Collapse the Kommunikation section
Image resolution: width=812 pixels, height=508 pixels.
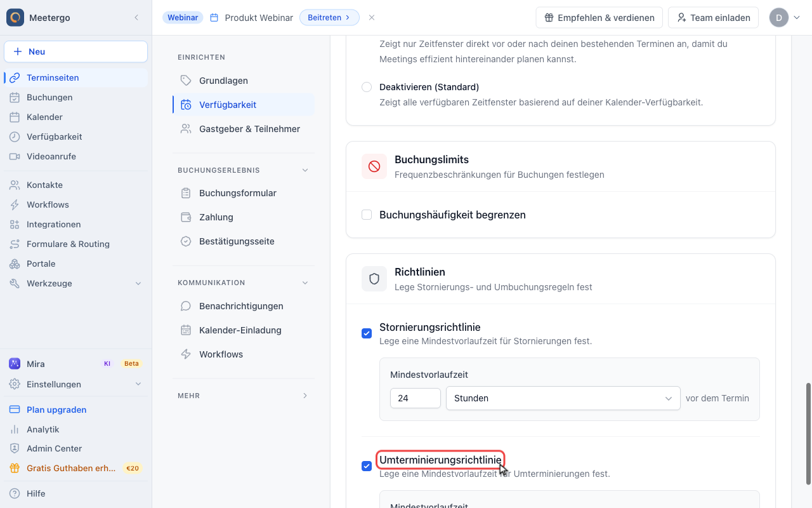click(x=305, y=283)
